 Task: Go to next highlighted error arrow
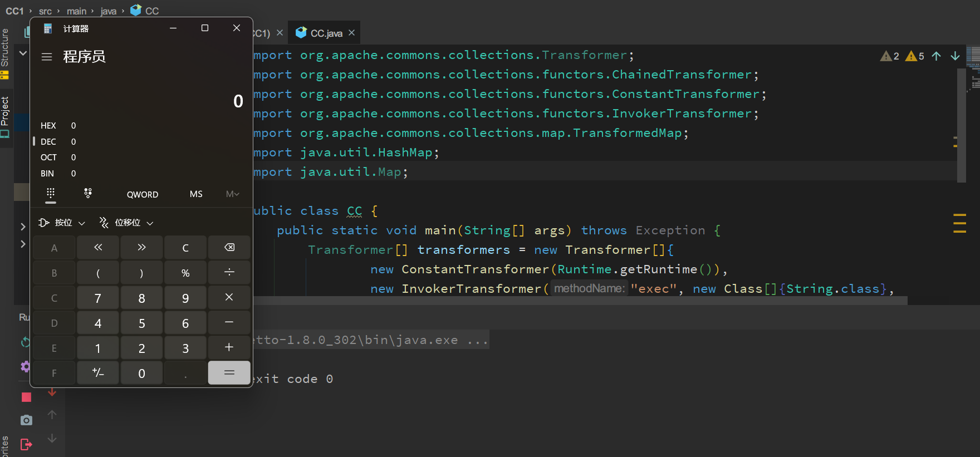[x=955, y=56]
